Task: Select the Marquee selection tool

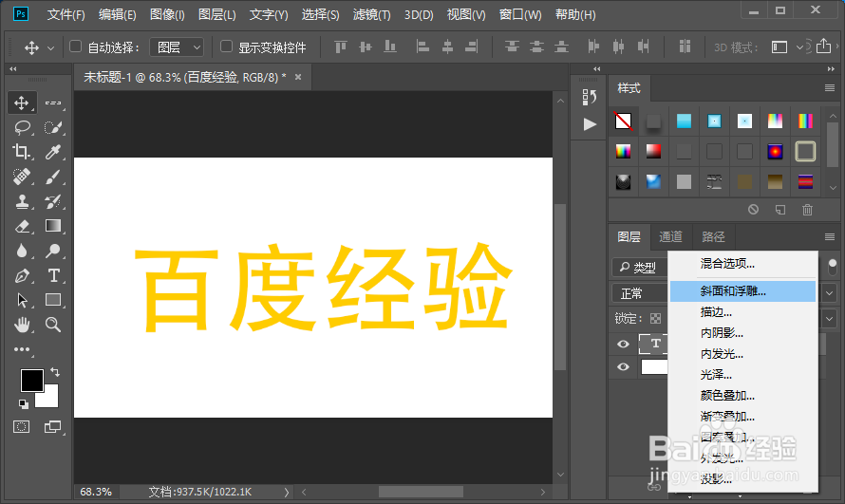Action: click(53, 103)
